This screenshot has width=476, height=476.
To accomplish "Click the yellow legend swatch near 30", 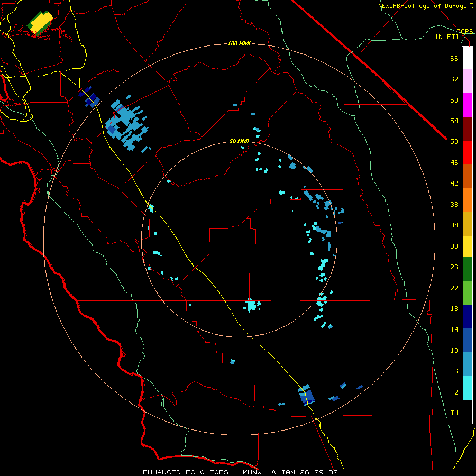I will (467, 246).
